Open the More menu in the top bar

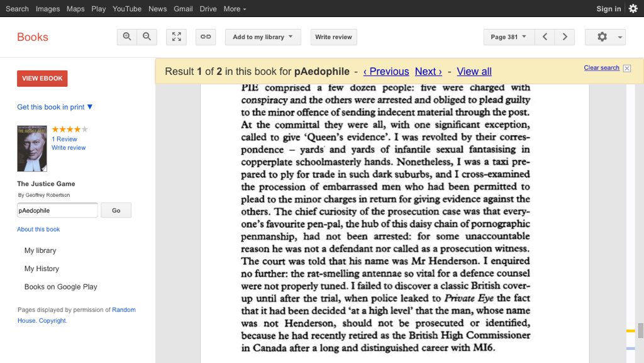pyautogui.click(x=235, y=9)
